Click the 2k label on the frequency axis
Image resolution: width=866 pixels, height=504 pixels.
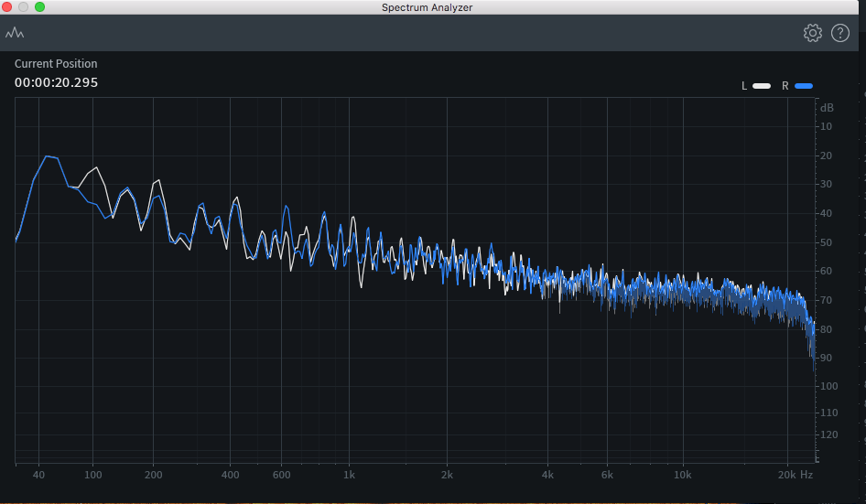coord(447,475)
